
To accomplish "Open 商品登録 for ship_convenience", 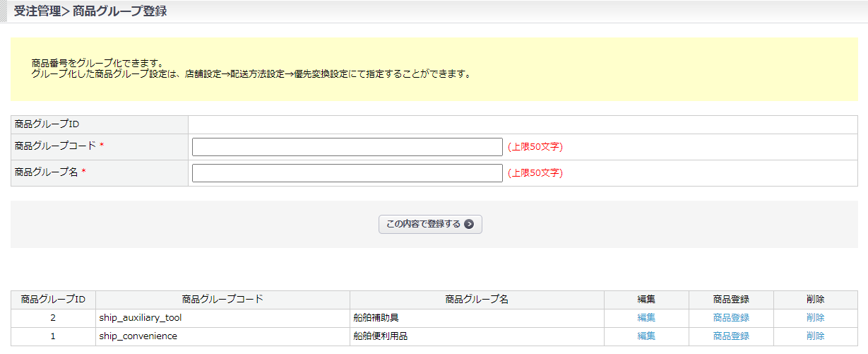I will click(731, 336).
